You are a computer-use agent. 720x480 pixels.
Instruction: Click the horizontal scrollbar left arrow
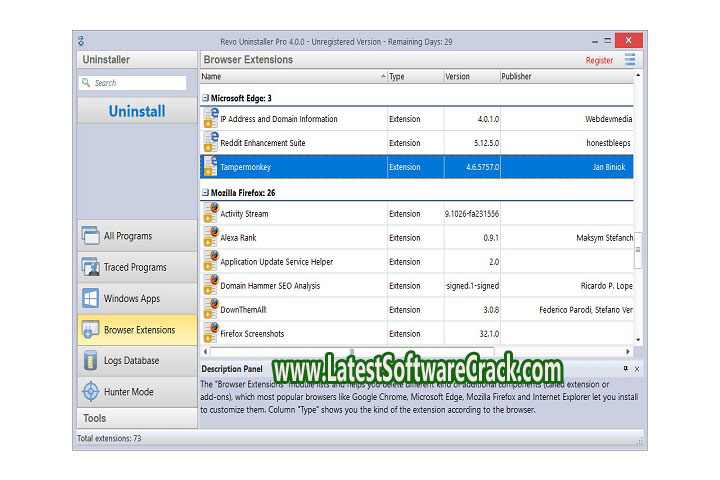[x=205, y=351]
